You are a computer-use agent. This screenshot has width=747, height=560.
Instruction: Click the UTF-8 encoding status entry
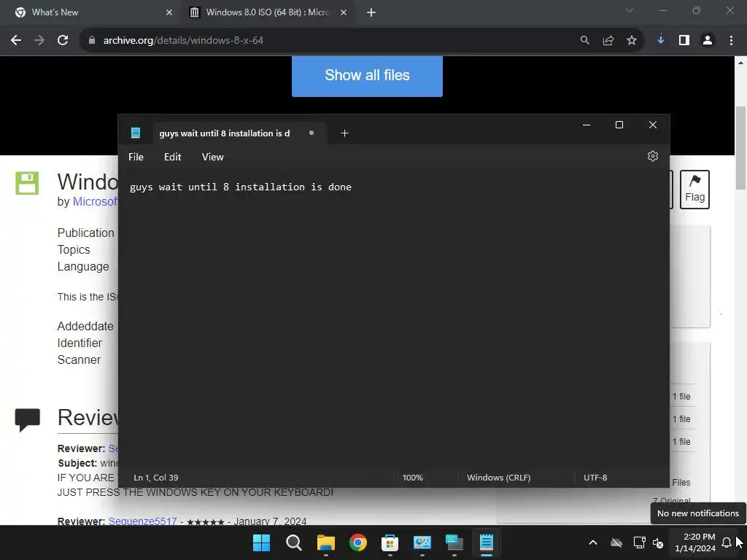(x=595, y=478)
